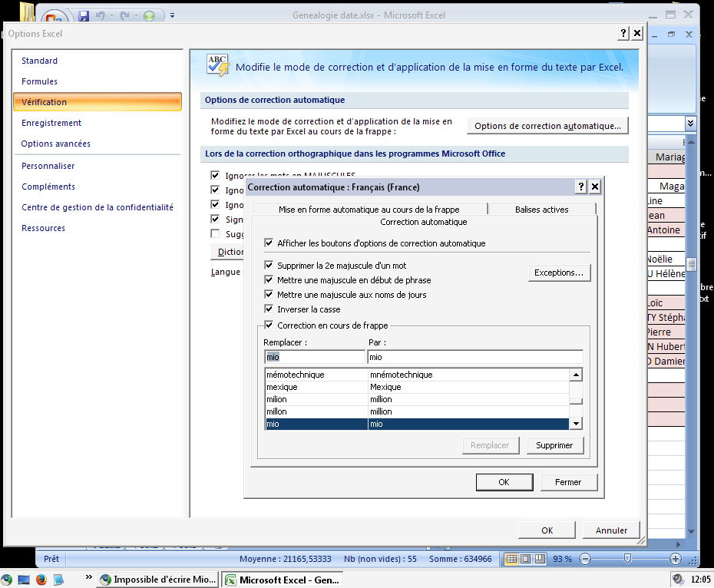This screenshot has height=588, width=714.
Task: Select Page Layout view icon in status bar
Action: (525, 559)
